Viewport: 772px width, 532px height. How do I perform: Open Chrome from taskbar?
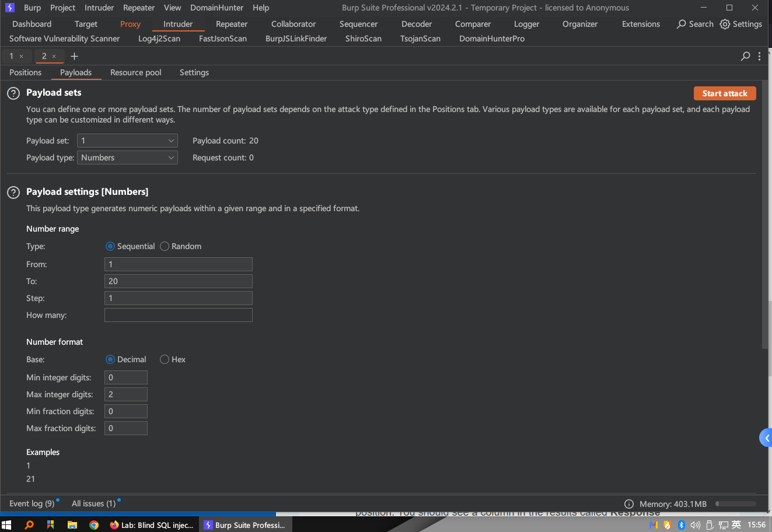(94, 525)
